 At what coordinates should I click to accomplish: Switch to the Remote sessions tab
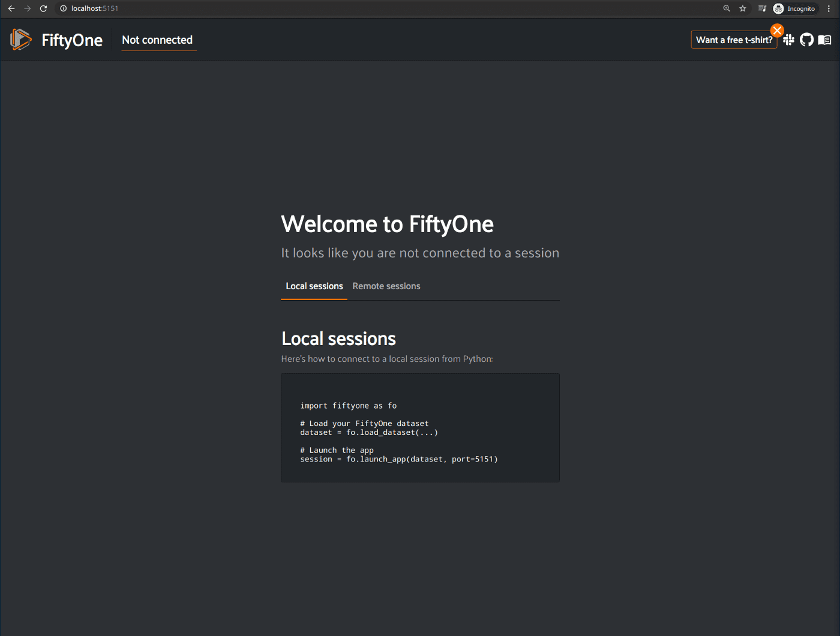(x=386, y=286)
